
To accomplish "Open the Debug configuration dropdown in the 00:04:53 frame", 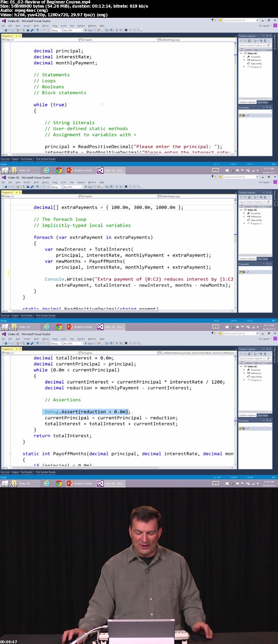I will (56, 187).
